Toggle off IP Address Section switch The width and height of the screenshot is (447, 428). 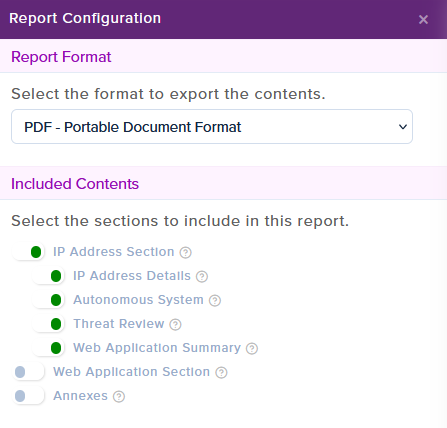28,252
